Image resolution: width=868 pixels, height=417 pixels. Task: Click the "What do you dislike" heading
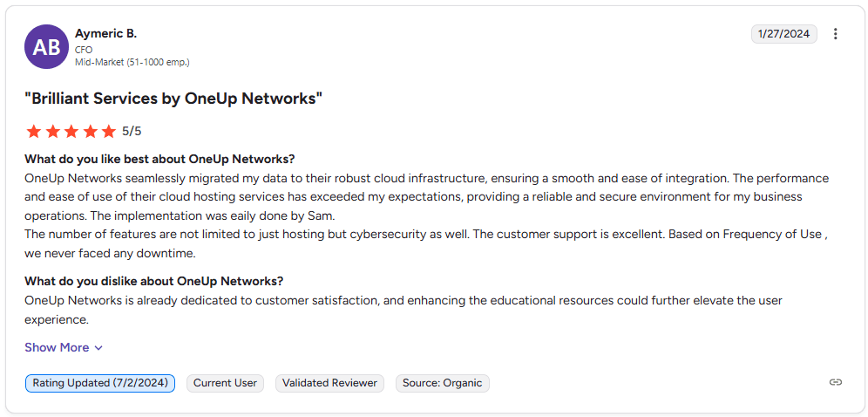pos(153,281)
